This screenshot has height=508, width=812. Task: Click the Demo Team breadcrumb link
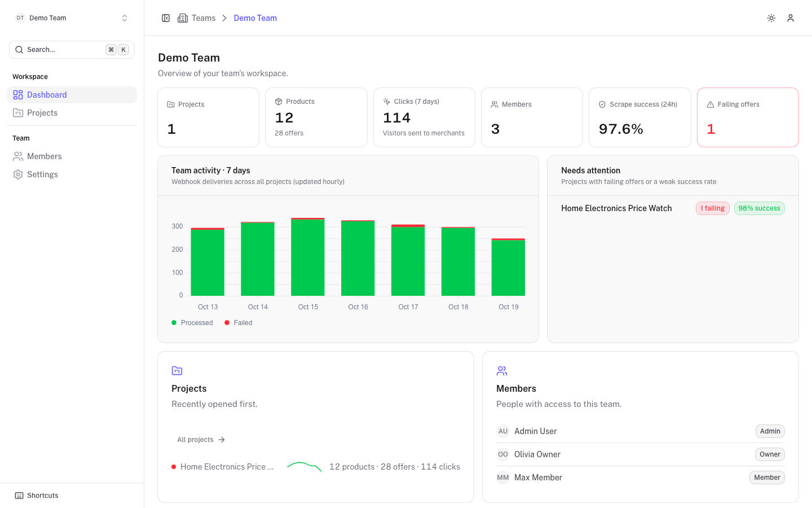255,18
